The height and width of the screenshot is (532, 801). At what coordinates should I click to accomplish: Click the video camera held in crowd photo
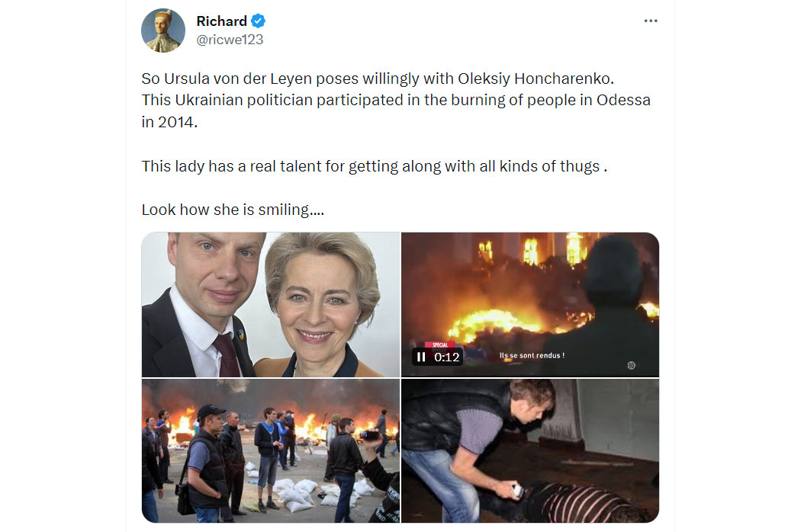(369, 435)
